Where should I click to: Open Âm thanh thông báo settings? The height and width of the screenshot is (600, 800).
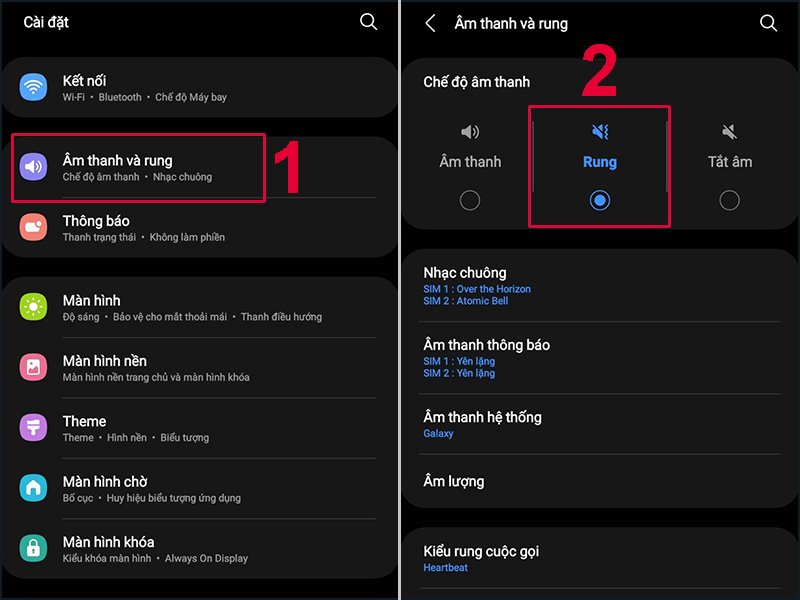[598, 358]
